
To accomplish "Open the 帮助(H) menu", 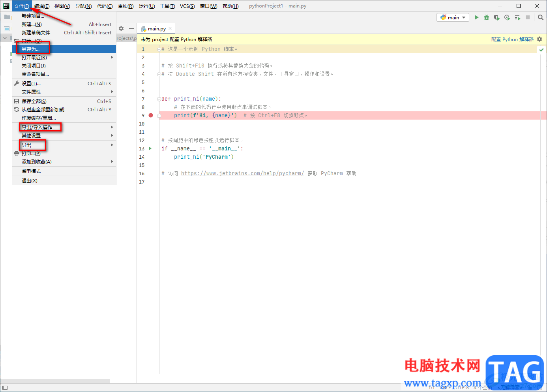I will pyautogui.click(x=230, y=6).
